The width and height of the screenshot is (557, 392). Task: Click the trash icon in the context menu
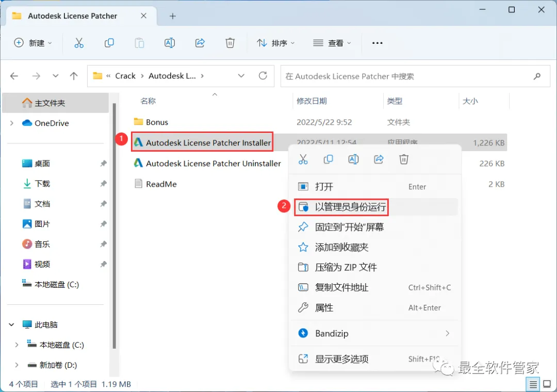pos(404,159)
